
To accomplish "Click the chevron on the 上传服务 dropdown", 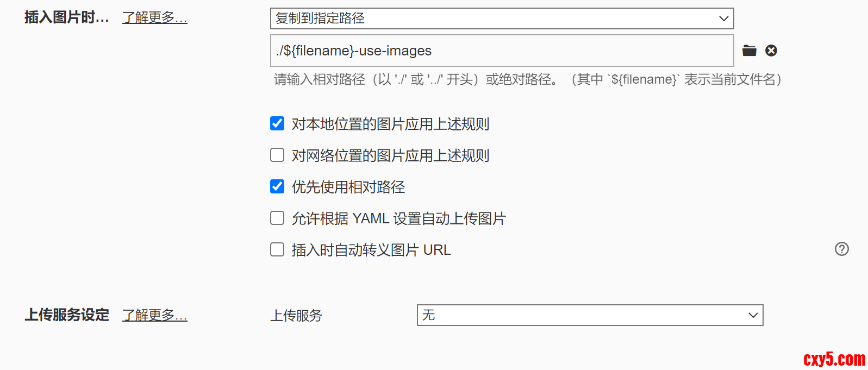I will point(753,315).
